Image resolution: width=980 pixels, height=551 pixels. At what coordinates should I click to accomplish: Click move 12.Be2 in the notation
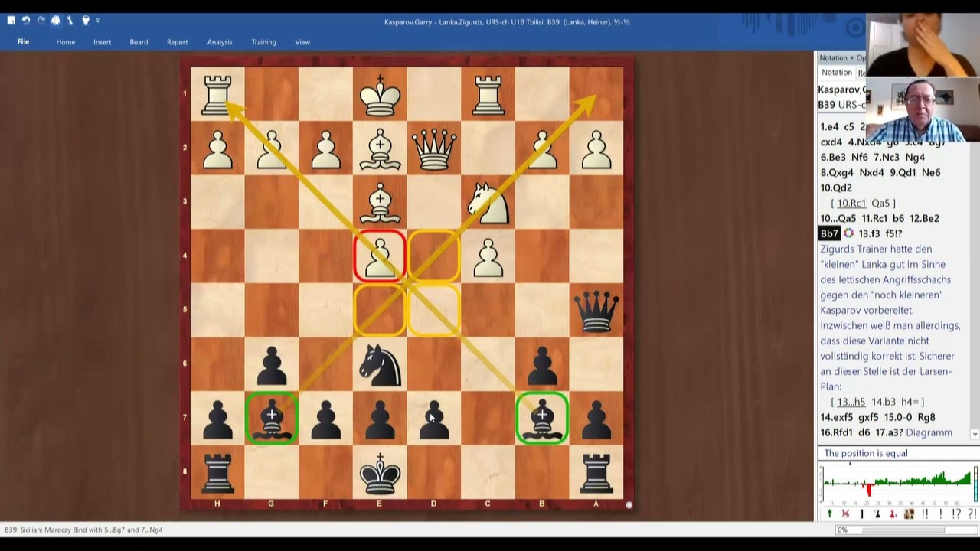(924, 218)
